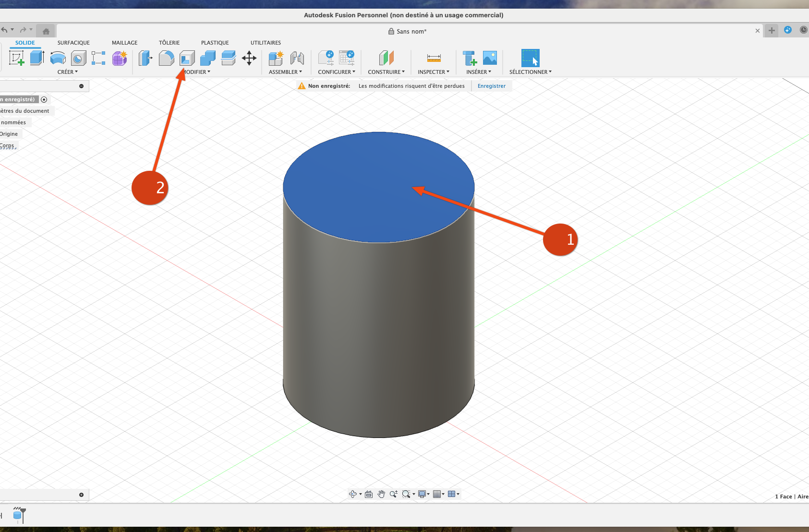Screen dimensions: 809x532
Task: Switch to the PLASTIQUE tab
Action: (215, 43)
